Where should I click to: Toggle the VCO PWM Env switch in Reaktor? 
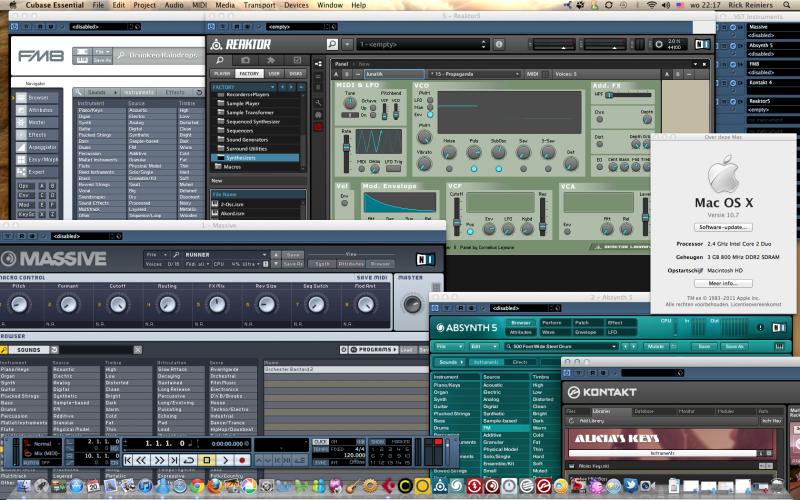pyautogui.click(x=430, y=114)
